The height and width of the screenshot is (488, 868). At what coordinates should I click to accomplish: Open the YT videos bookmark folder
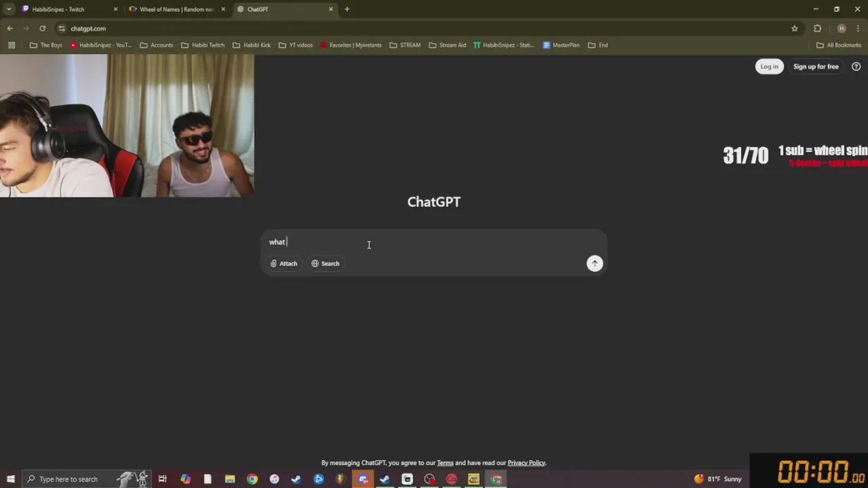(296, 45)
